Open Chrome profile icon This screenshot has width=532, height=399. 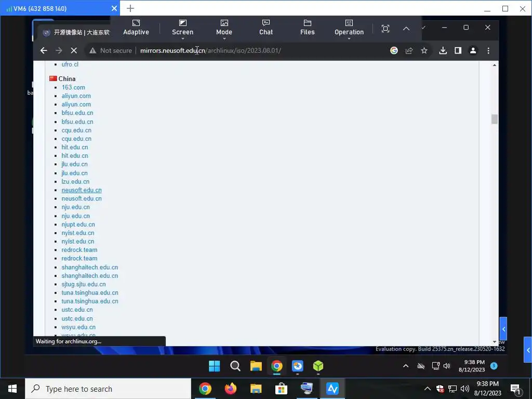(473, 50)
